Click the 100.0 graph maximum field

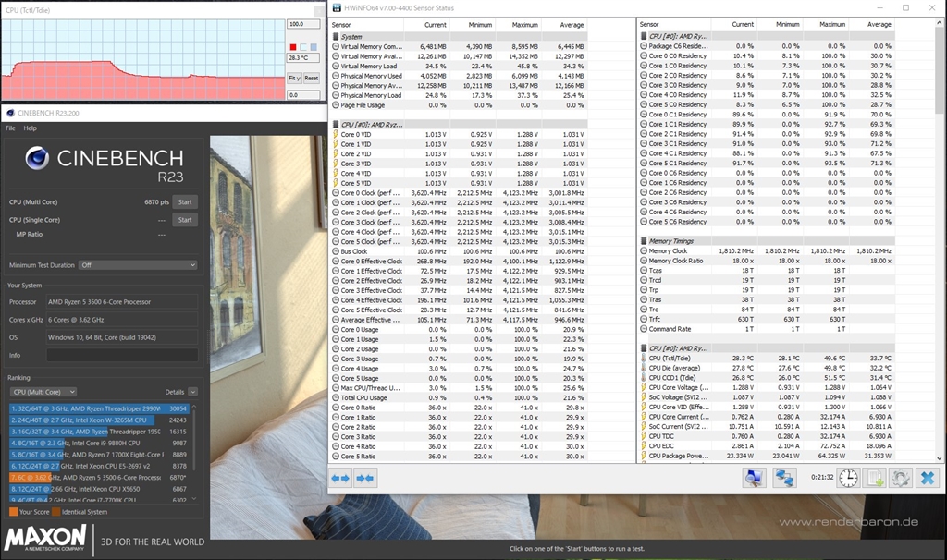303,24
